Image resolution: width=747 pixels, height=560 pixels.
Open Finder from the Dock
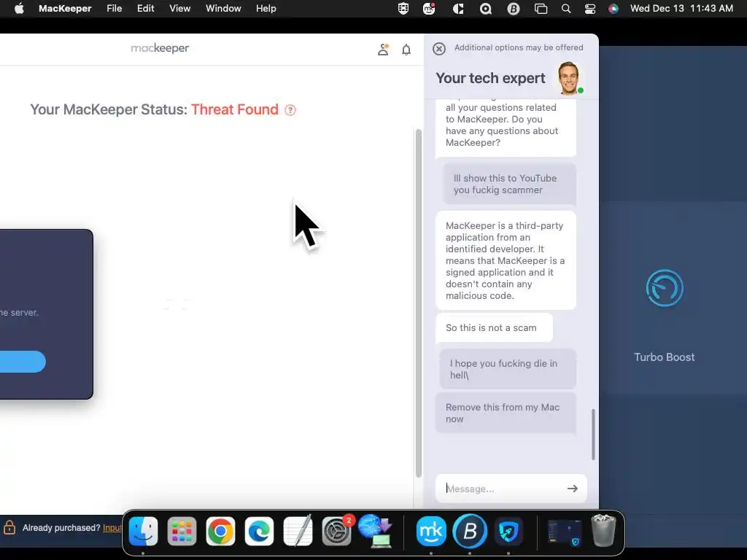[x=144, y=531]
